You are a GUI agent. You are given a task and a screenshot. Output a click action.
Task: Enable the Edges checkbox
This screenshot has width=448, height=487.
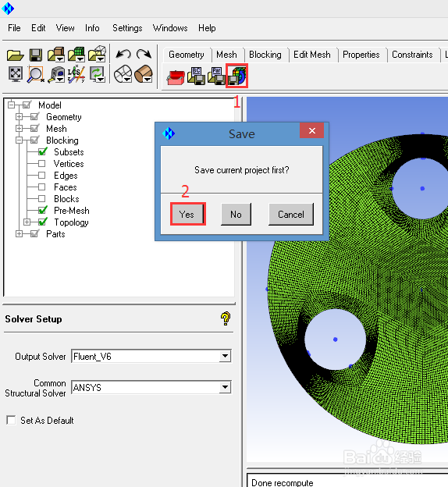[x=42, y=176]
